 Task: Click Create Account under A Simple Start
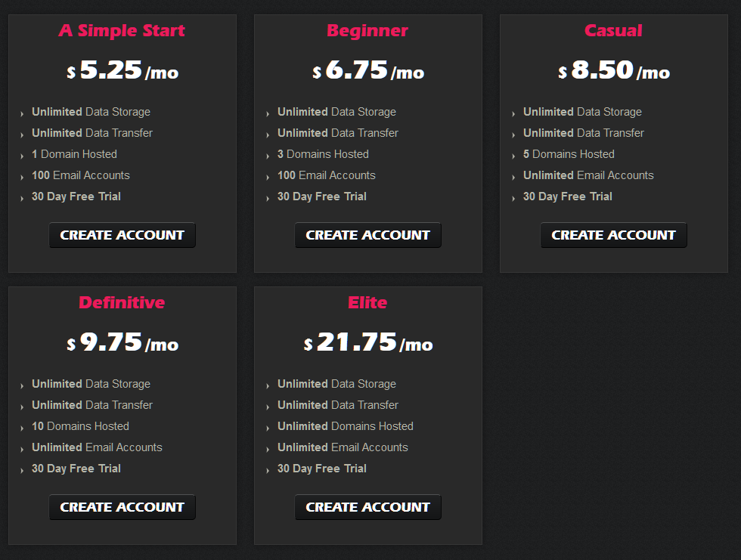tap(122, 235)
